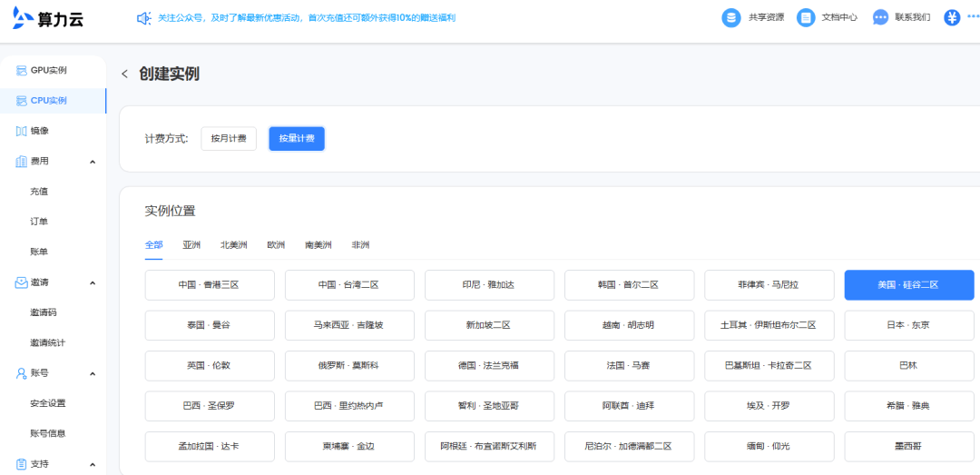Choose 俄罗斯 · 莫斯科 location
This screenshot has height=475, width=980.
click(349, 365)
